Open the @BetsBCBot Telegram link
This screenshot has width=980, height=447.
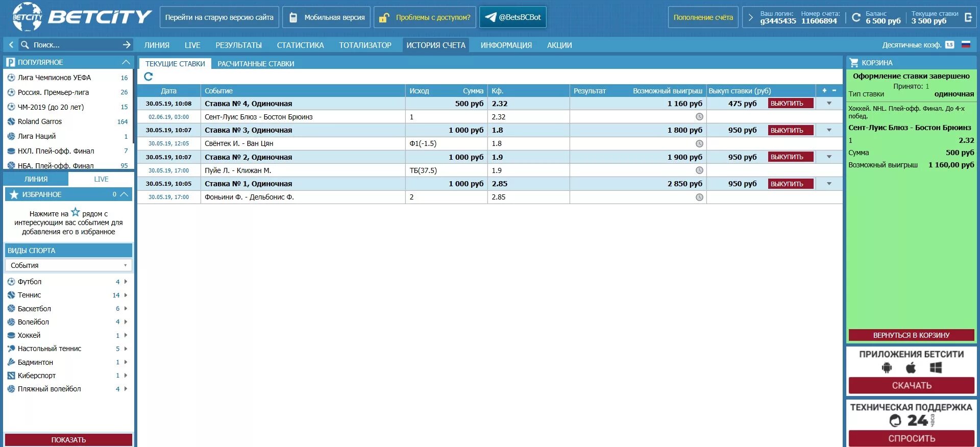click(x=512, y=17)
